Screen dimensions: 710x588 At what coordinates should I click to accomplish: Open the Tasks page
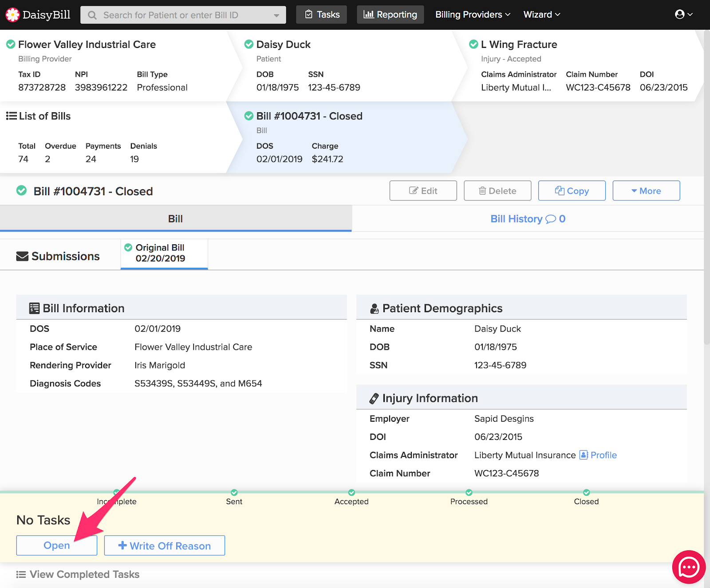[322, 15]
